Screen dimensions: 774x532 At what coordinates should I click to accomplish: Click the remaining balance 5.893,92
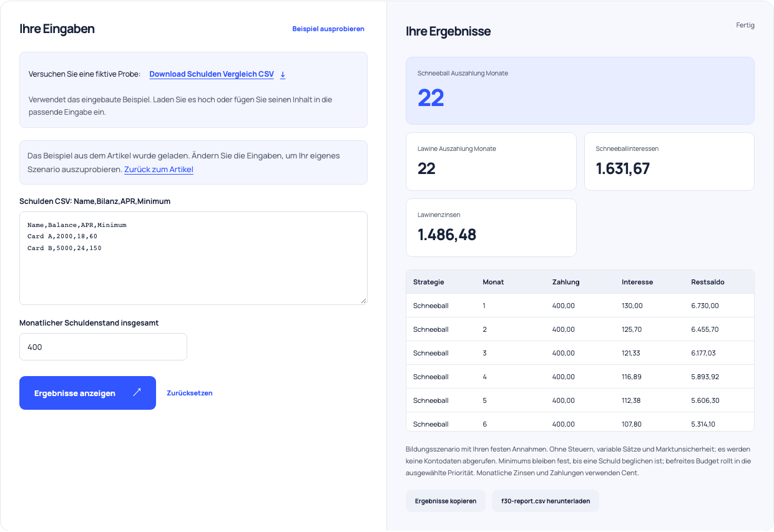click(x=705, y=377)
